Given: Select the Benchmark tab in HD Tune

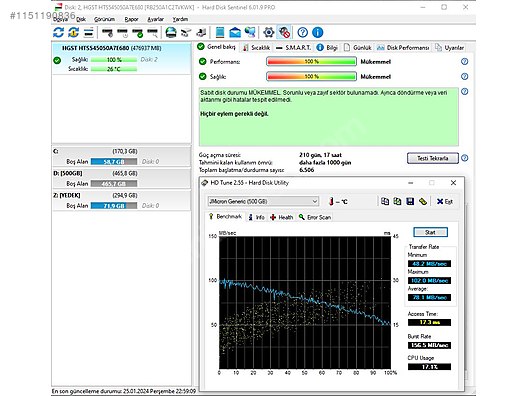Looking at the screenshot, I should 225,217.
